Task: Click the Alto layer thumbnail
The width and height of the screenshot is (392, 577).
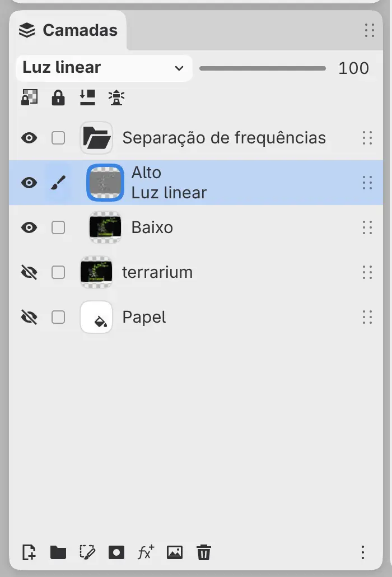Action: pyautogui.click(x=105, y=183)
